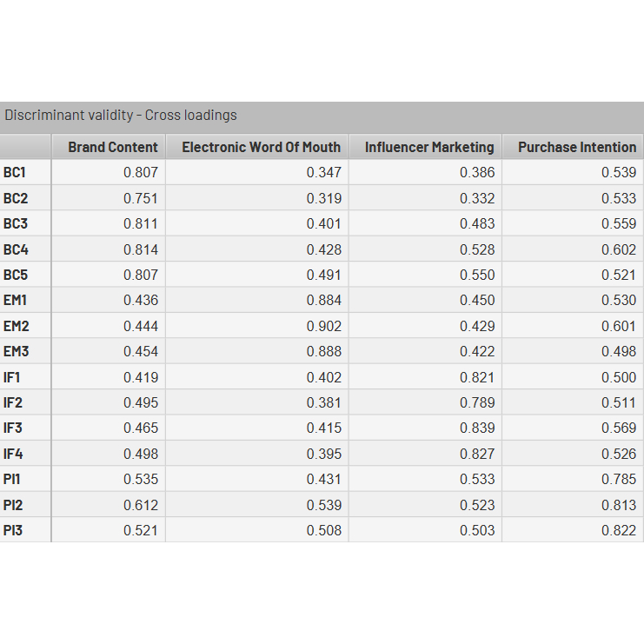This screenshot has width=644, height=644.
Task: Click the BC4 row label
Action: [16, 249]
